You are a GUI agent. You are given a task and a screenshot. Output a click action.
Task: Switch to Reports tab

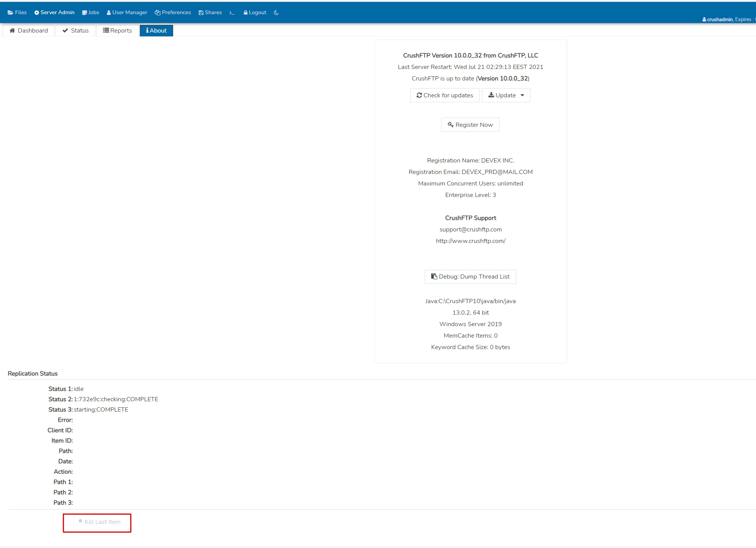[x=118, y=31]
